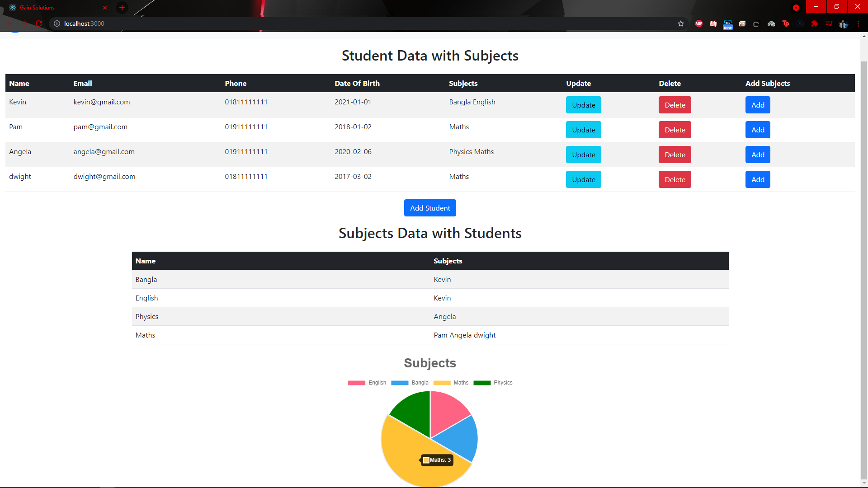Toggle Bangla legend item in chart
868x488 pixels.
(x=410, y=383)
